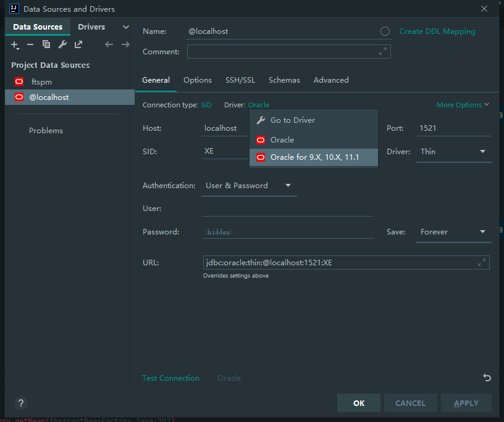This screenshot has height=422, width=504.
Task: Close the Data Sources and Drivers dialog
Action: [x=484, y=9]
